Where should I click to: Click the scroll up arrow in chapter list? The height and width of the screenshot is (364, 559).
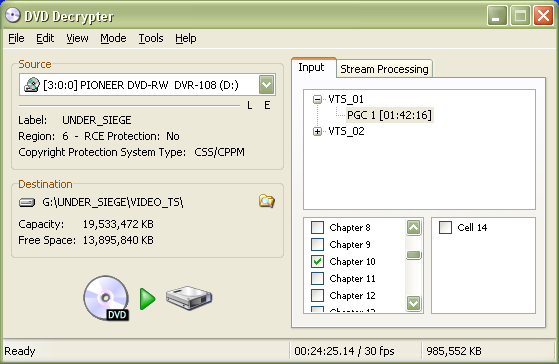[x=414, y=227]
